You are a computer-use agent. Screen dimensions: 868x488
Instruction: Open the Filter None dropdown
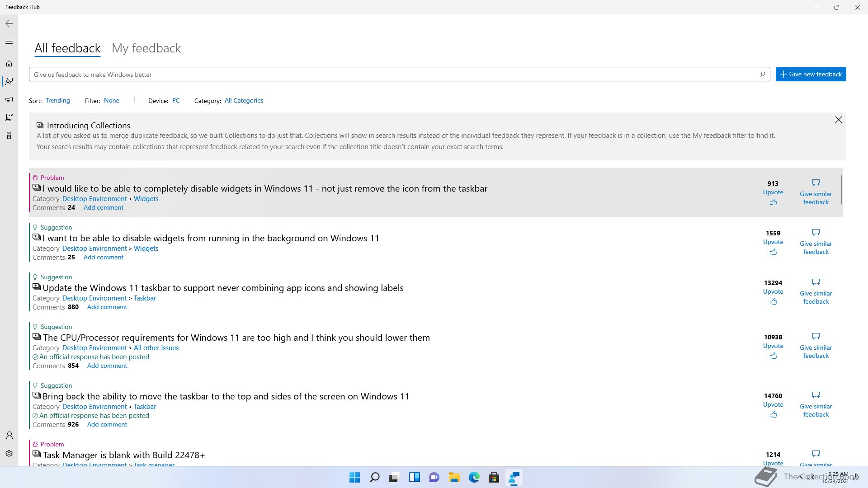tap(112, 100)
